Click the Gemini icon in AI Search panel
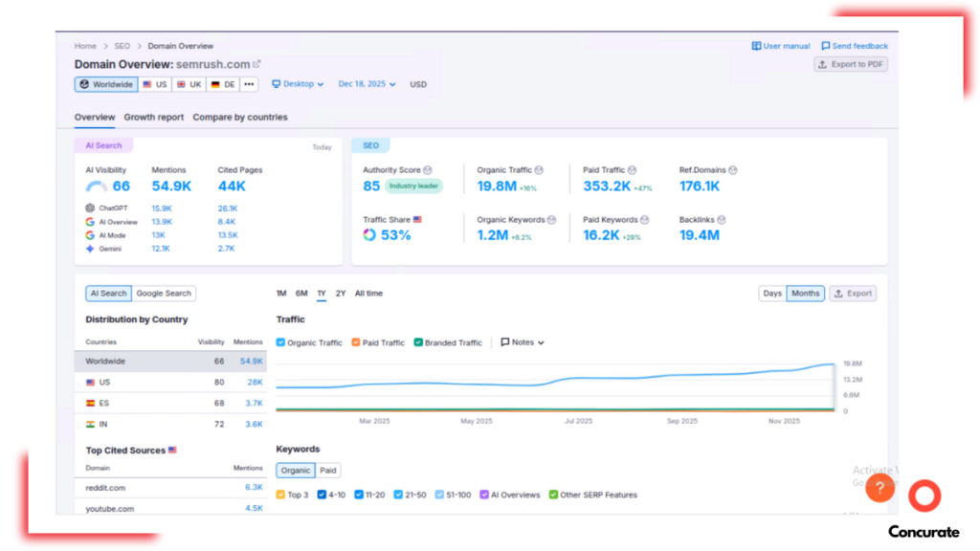 tap(90, 249)
